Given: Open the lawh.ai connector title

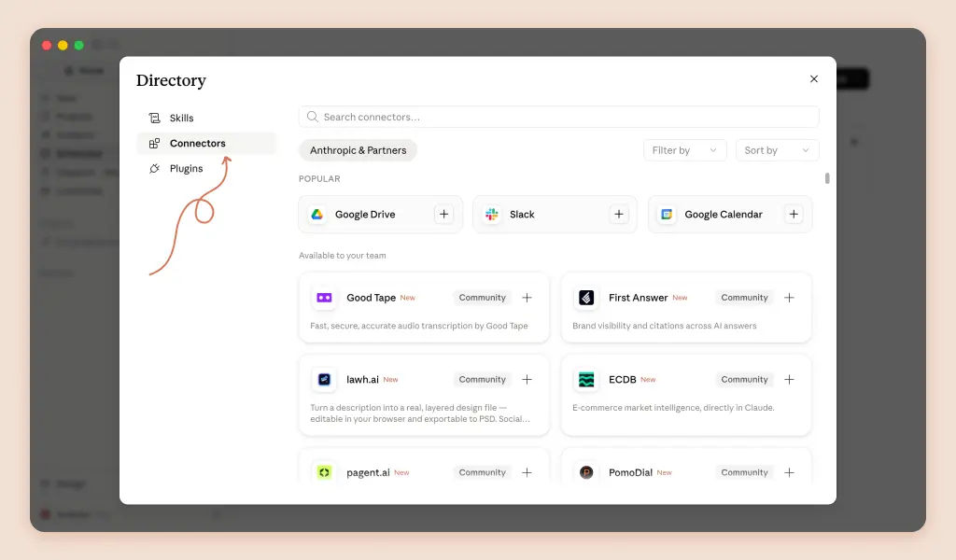Looking at the screenshot, I should coord(362,379).
